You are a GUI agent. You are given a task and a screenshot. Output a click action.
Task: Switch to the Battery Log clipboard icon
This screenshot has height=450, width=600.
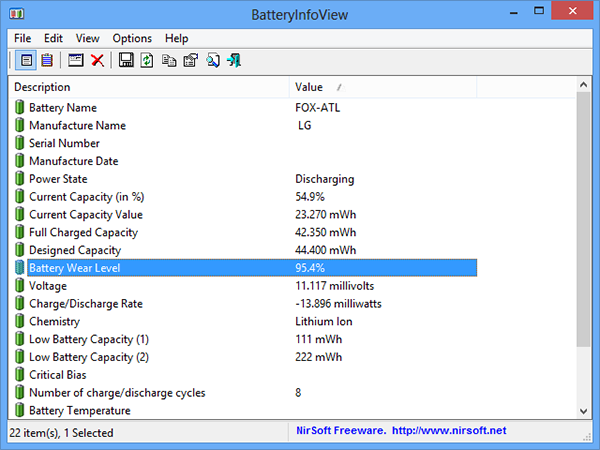click(47, 60)
